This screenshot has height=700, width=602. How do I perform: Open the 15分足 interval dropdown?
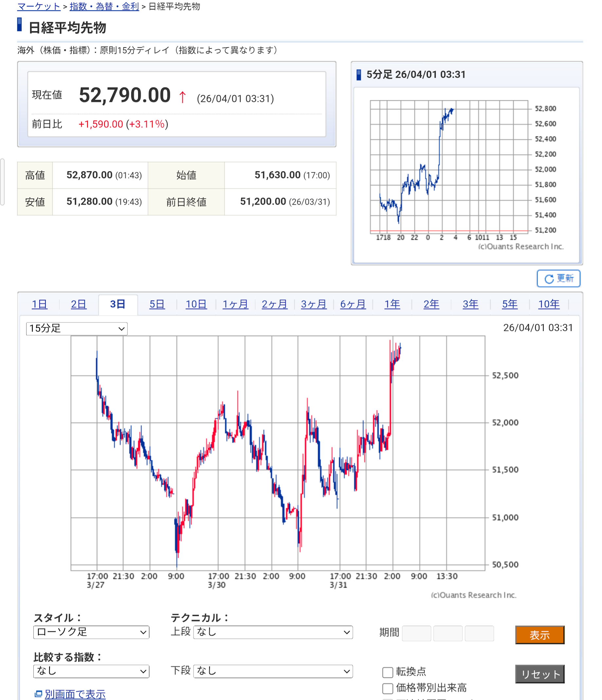[77, 328]
